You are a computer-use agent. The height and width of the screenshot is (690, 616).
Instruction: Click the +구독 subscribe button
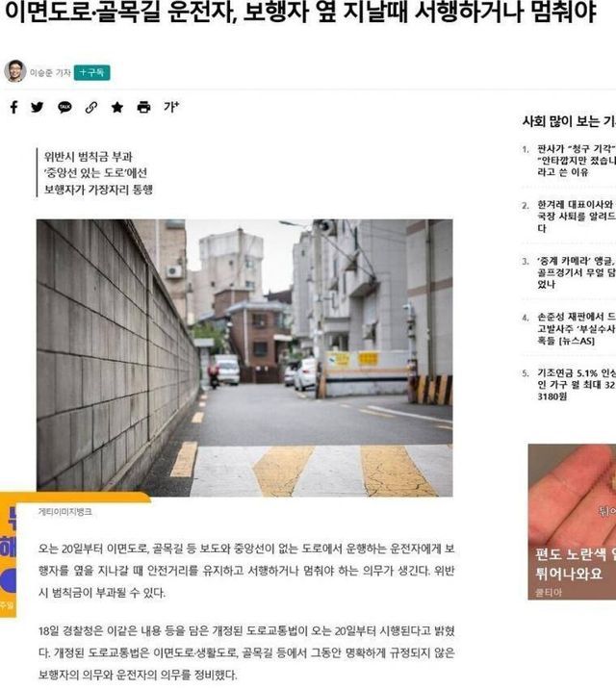coord(93,72)
